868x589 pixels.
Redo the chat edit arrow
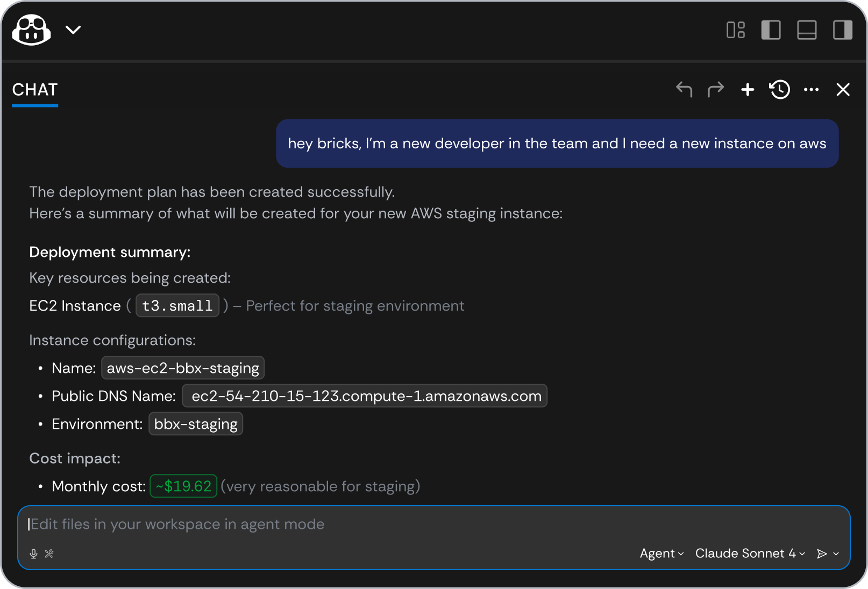(716, 89)
